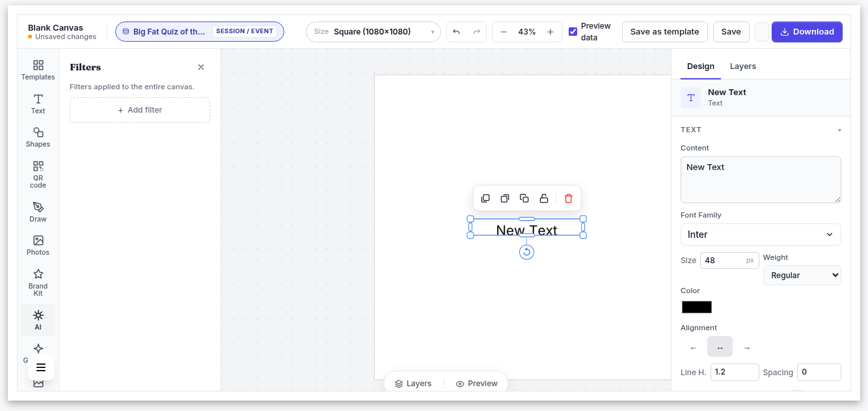The height and width of the screenshot is (411, 868).
Task: Open the Font Family Inter dropdown
Action: [761, 234]
